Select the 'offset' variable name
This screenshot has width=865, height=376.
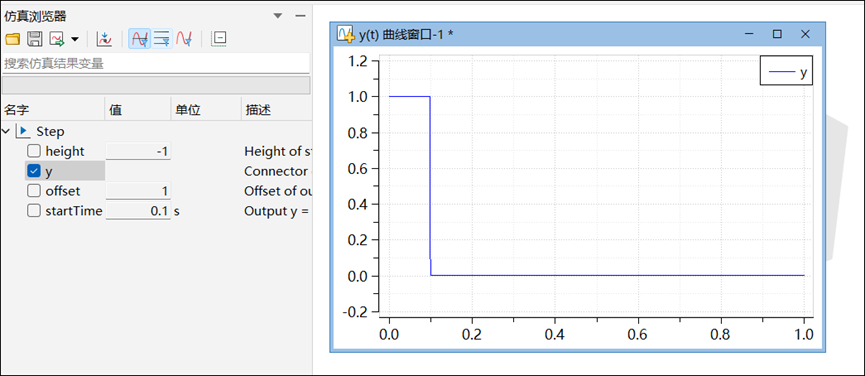[x=63, y=191]
